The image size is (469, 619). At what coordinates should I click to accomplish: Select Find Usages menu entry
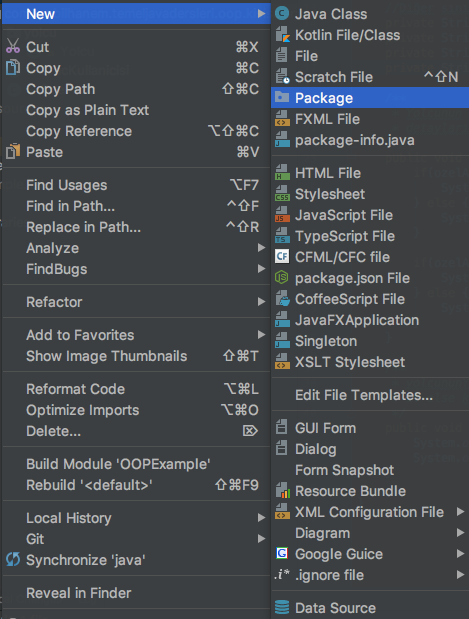(x=136, y=185)
